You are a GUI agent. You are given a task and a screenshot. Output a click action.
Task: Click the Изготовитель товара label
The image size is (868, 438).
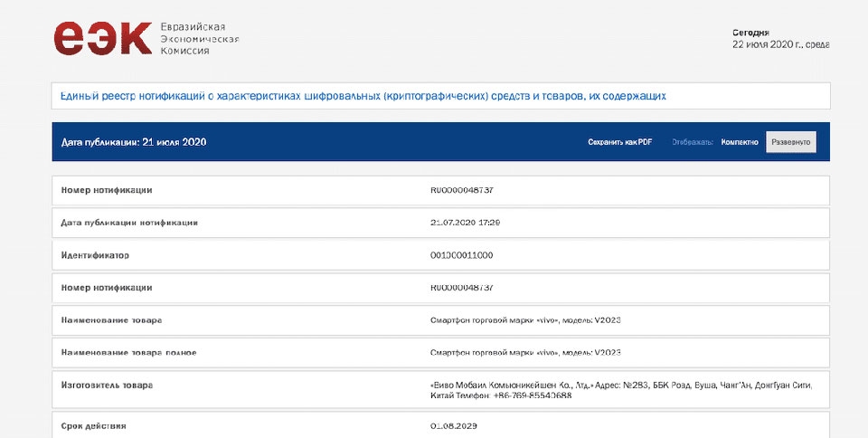coord(107,385)
